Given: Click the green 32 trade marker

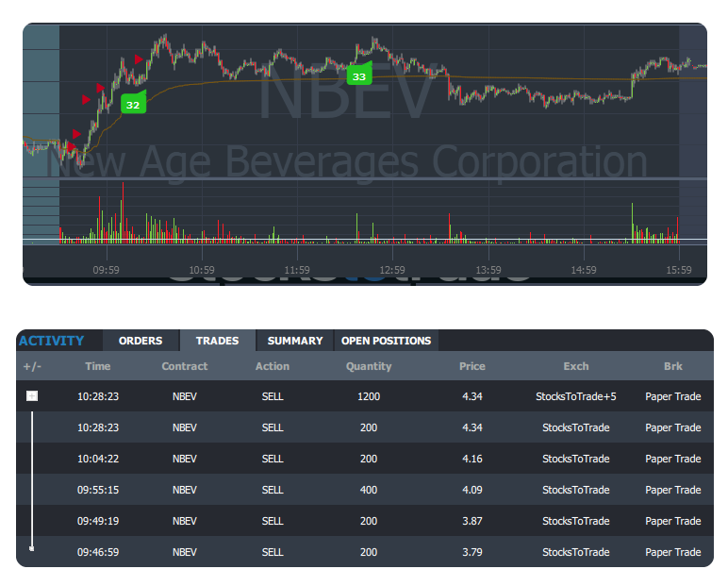Looking at the screenshot, I should point(133,104).
